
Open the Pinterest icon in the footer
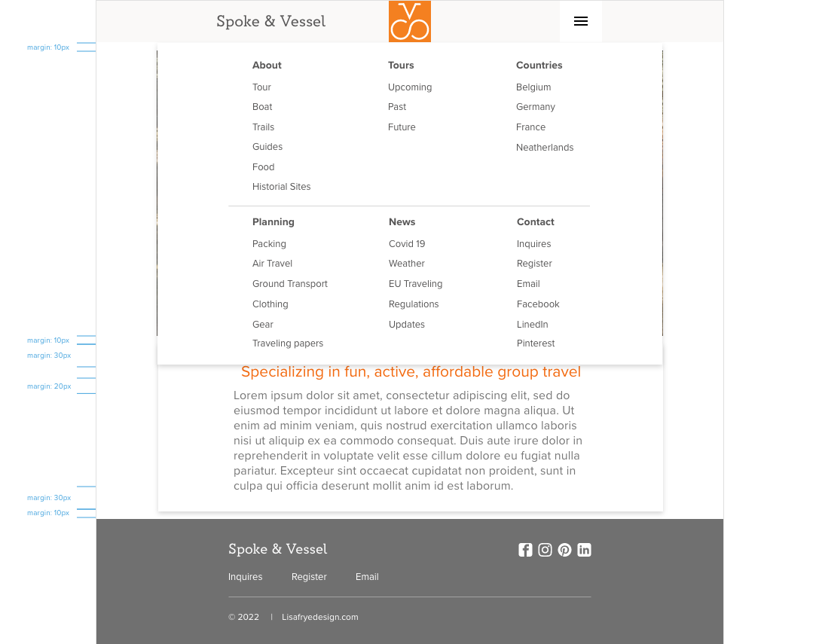[564, 550]
